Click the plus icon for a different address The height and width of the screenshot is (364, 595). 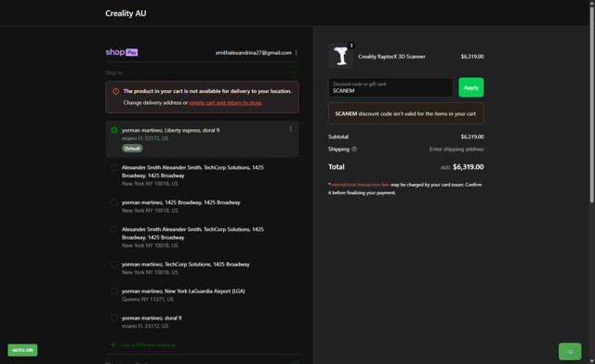pyautogui.click(x=112, y=344)
